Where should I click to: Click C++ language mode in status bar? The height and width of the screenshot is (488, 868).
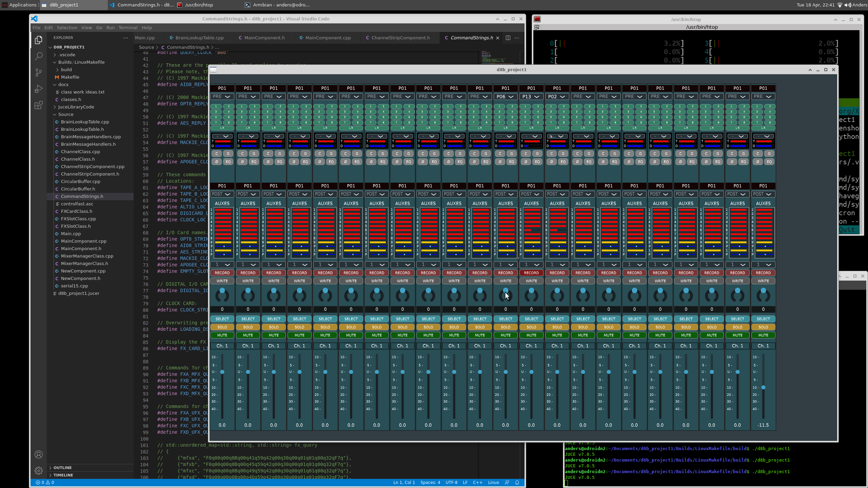(477, 482)
